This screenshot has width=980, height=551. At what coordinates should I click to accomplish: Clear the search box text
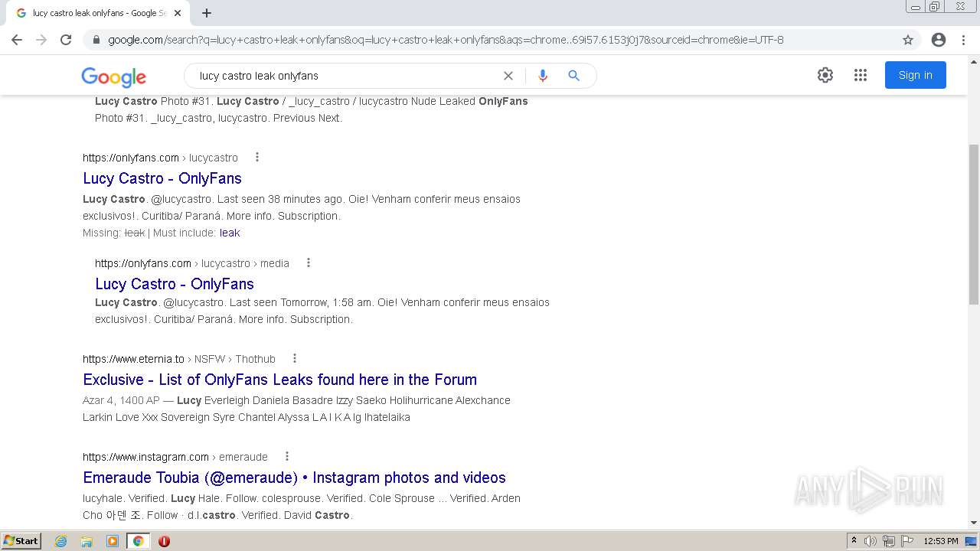pyautogui.click(x=508, y=76)
